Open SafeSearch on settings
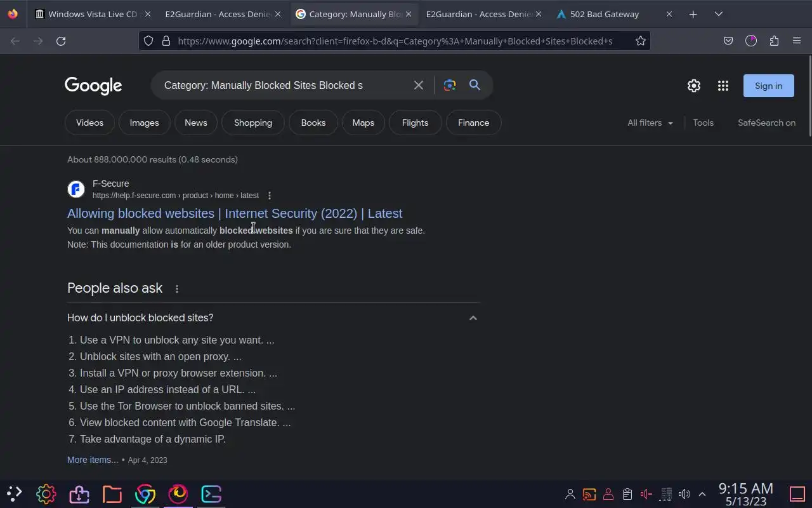 tap(766, 123)
